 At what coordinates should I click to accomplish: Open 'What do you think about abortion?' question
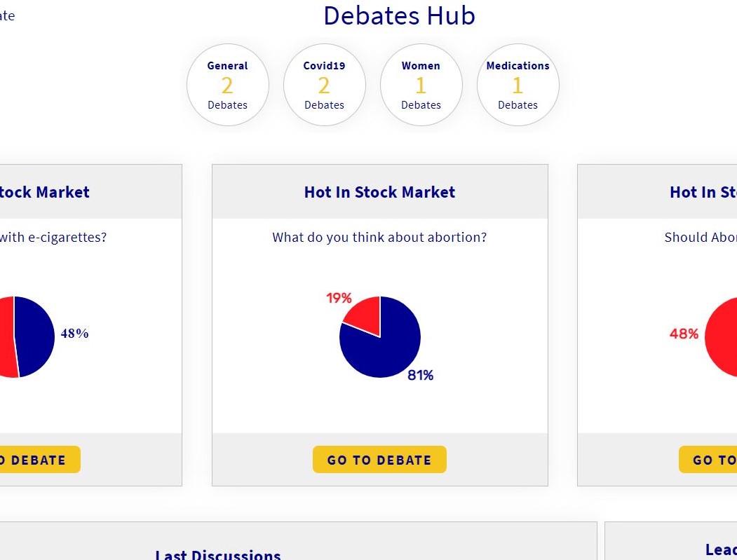click(379, 238)
